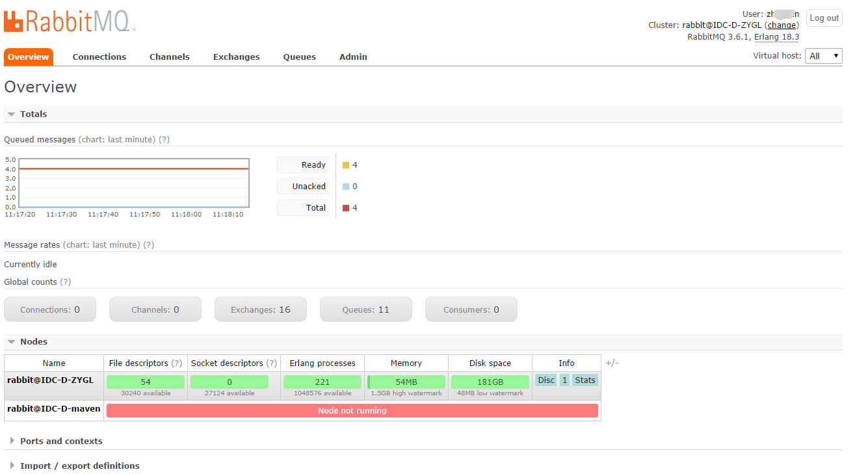Click Message rates chart range link
The height and width of the screenshot is (474, 868).
pos(101,245)
